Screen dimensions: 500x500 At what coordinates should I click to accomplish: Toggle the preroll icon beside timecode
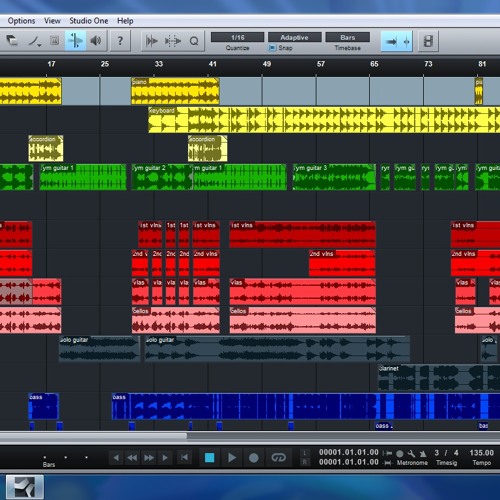pyautogui.click(x=387, y=453)
